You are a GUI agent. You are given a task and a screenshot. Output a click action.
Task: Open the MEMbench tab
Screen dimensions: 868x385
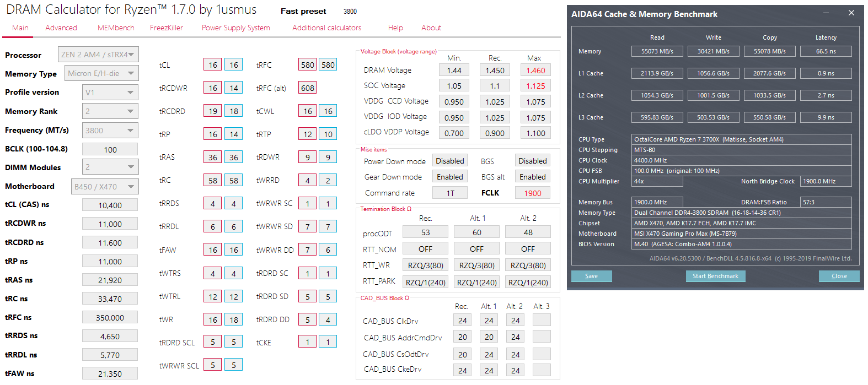116,28
